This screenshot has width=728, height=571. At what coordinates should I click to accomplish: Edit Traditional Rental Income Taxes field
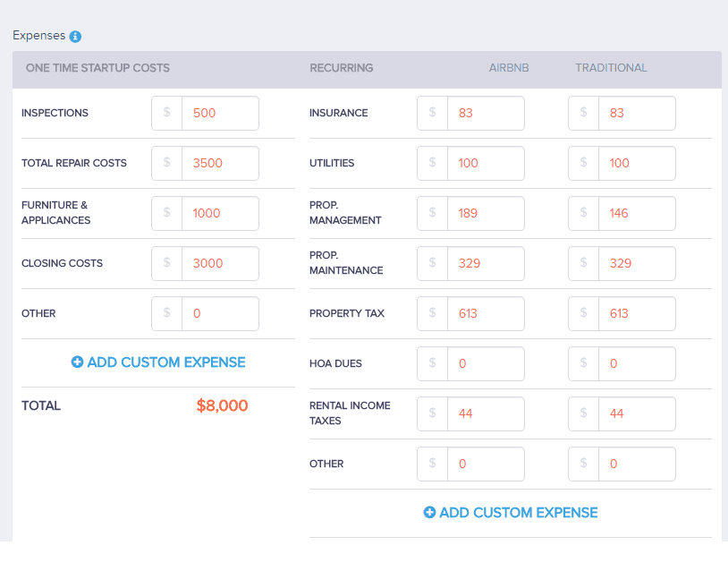[x=636, y=414]
